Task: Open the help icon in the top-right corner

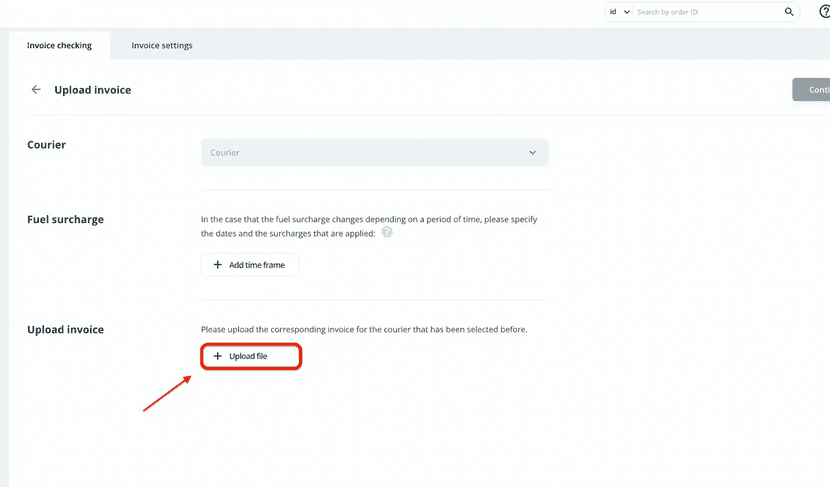Action: (824, 12)
